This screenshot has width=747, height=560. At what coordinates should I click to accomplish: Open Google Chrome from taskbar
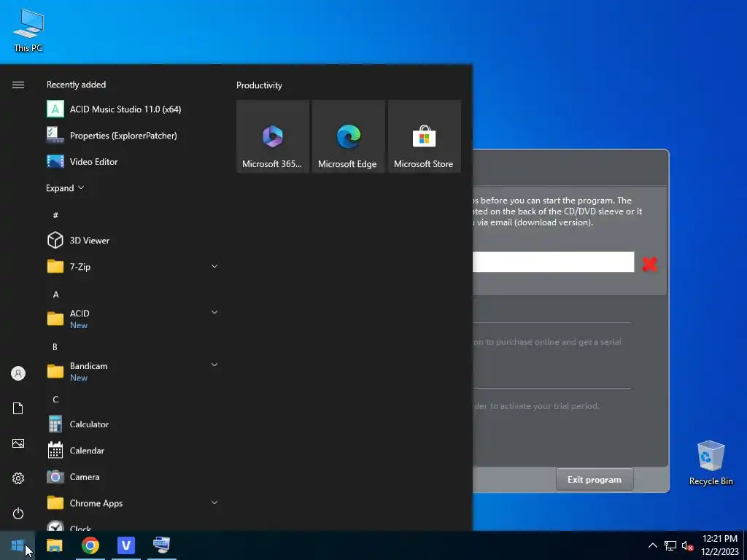coord(90,545)
